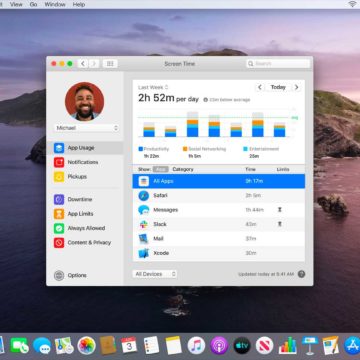Open the Window menu
This screenshot has height=360, width=360.
[x=55, y=4]
